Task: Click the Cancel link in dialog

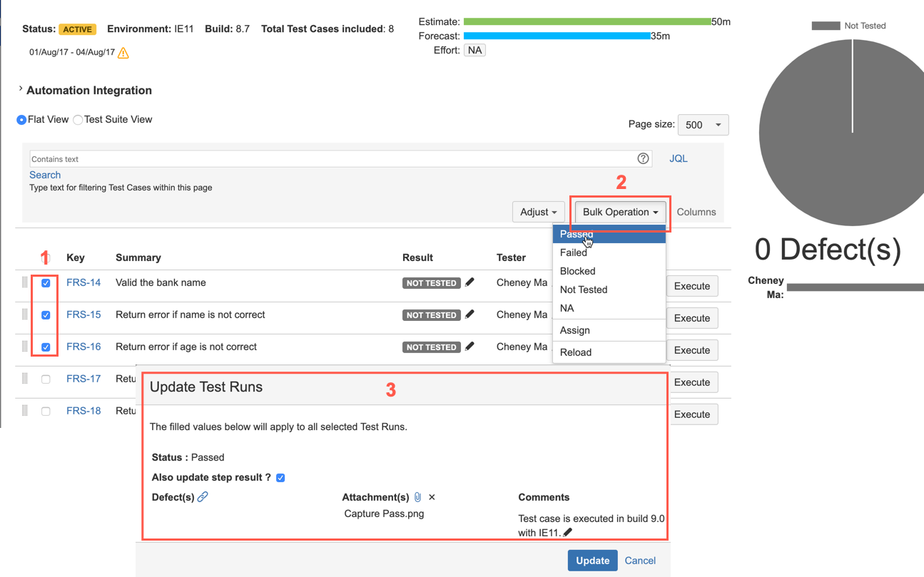Action: click(640, 561)
